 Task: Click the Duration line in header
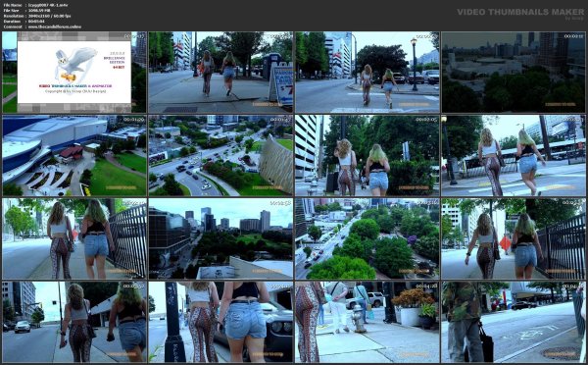click(x=24, y=22)
